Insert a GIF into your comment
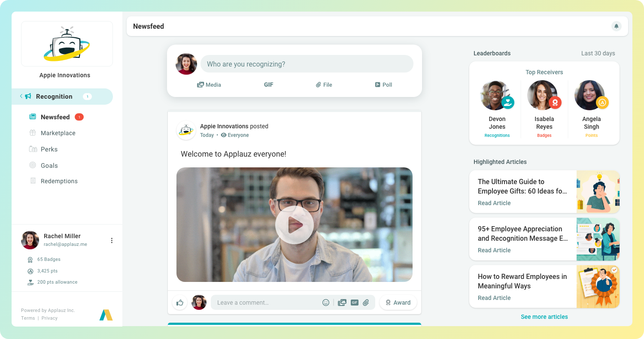Viewport: 644px width, 339px height. pos(354,303)
